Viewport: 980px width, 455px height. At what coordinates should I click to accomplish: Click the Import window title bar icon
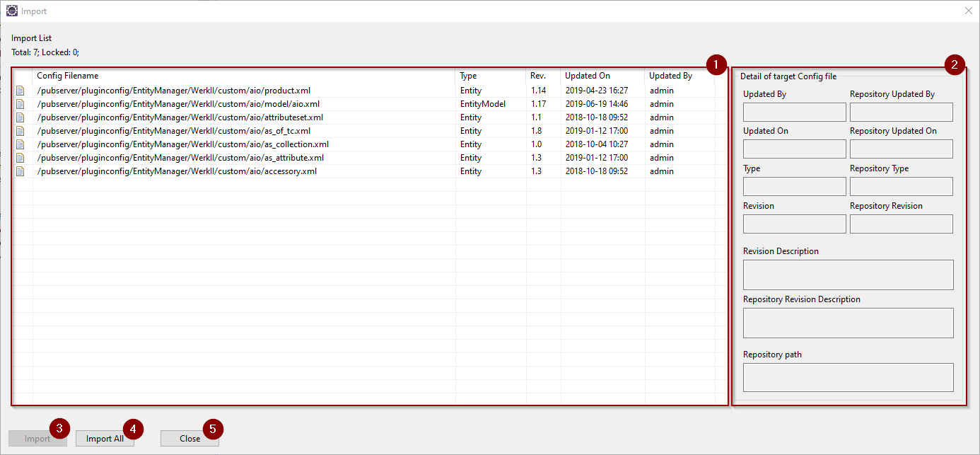pyautogui.click(x=11, y=11)
